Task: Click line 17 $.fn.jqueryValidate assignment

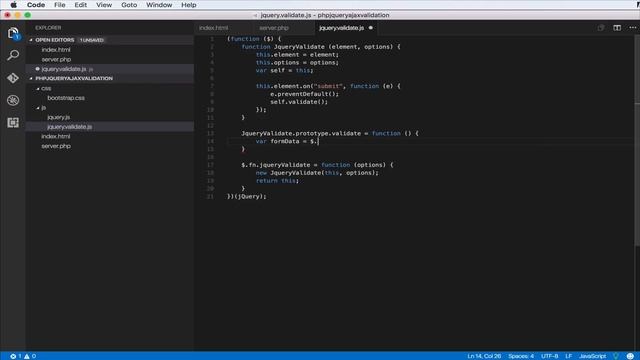Action: 317,165
